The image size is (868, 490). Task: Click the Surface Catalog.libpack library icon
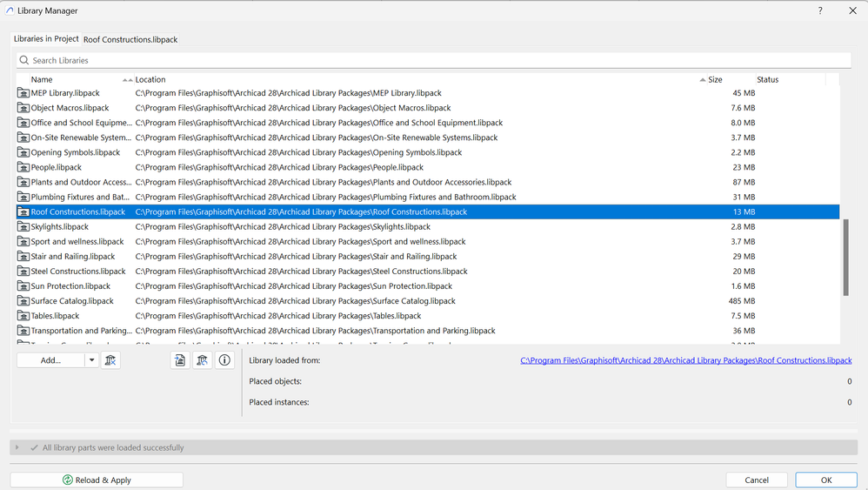[x=23, y=301]
